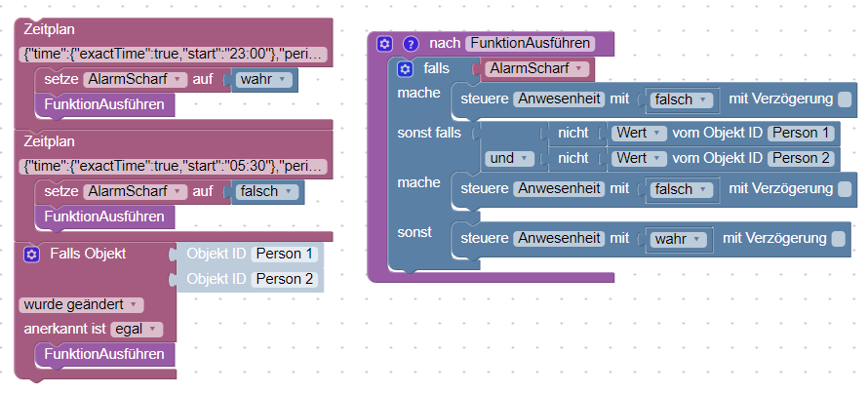The height and width of the screenshot is (394, 868).
Task: Select Person 2 in vom Objekt ID block
Action: pyautogui.click(x=801, y=158)
